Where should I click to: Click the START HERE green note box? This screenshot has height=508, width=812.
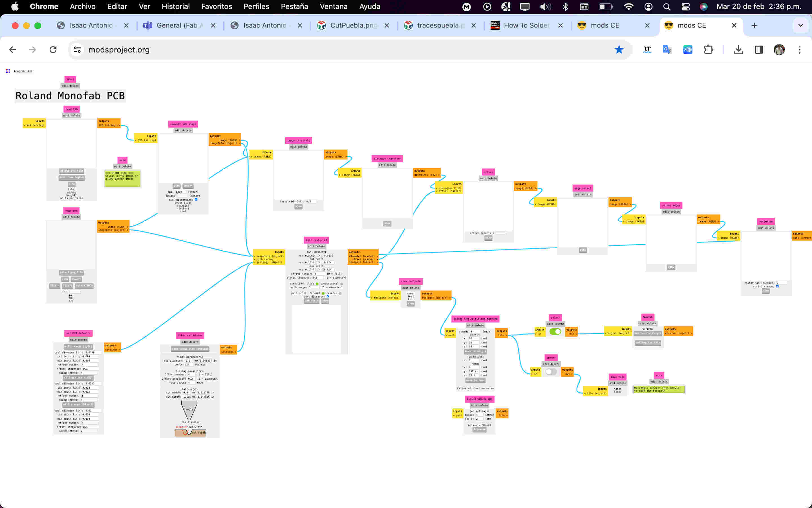[122, 179]
